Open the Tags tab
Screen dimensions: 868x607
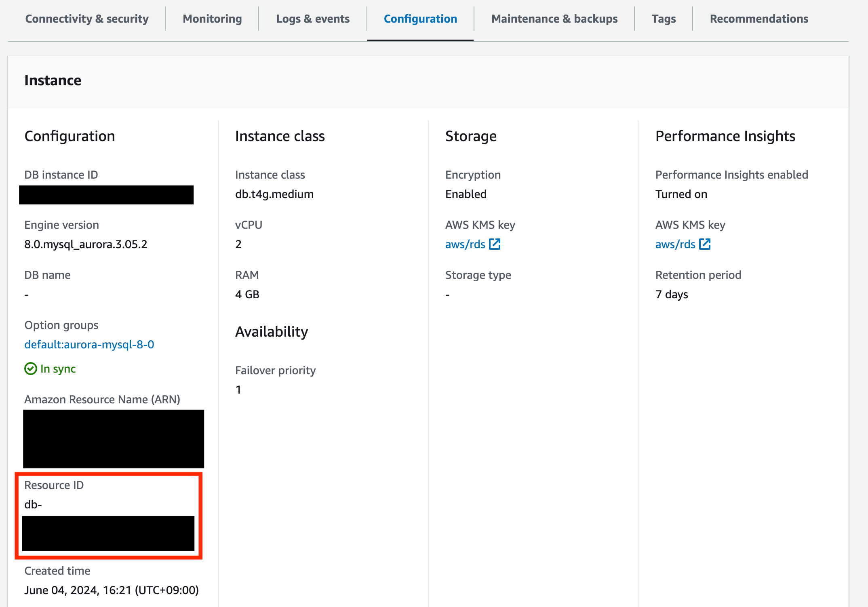coord(664,19)
